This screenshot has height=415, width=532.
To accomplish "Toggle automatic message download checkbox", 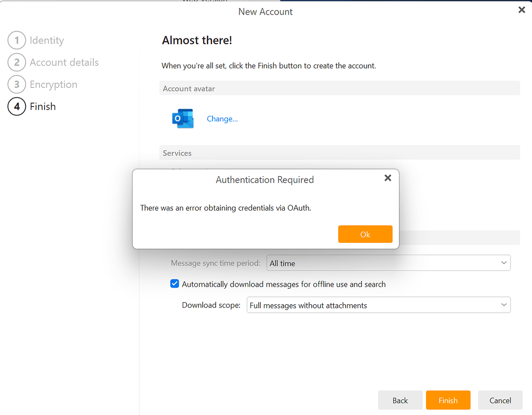I will pyautogui.click(x=175, y=284).
